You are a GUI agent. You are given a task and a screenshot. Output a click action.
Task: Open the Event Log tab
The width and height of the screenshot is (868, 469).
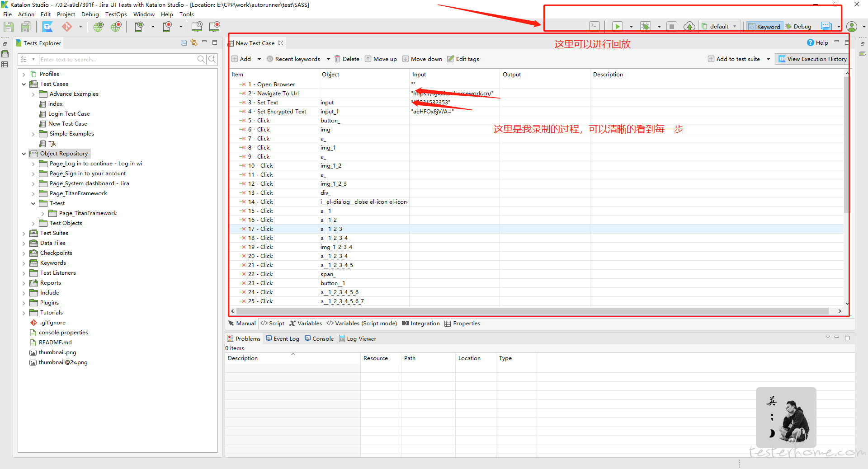283,338
